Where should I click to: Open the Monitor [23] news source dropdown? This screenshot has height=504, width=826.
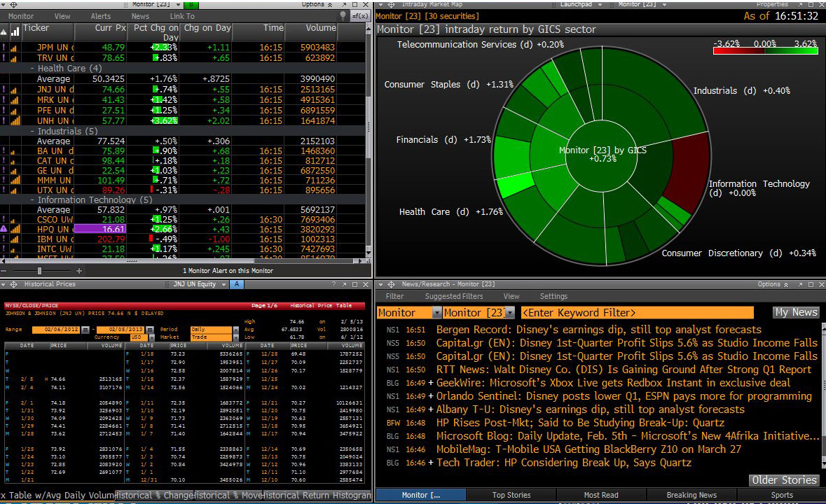click(x=509, y=313)
